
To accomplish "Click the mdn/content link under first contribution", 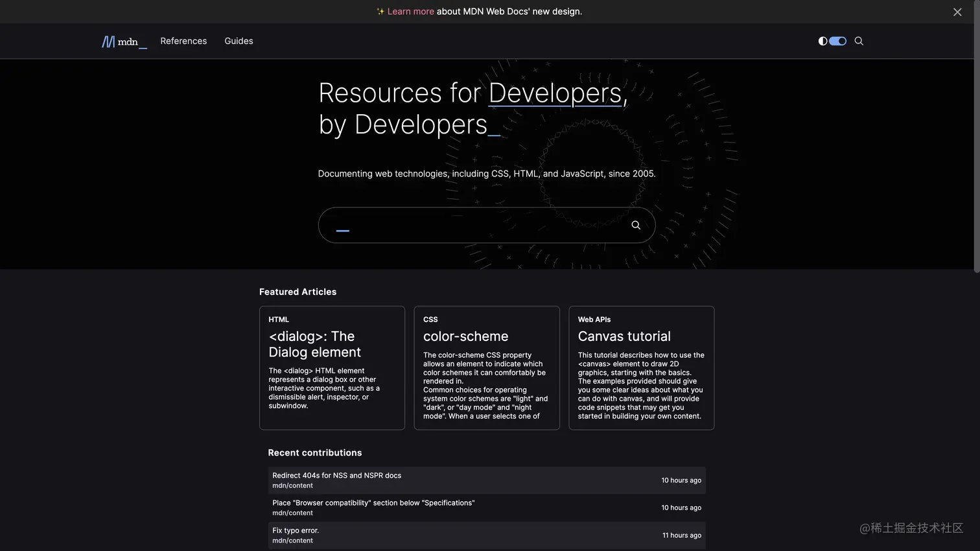I will (x=292, y=485).
